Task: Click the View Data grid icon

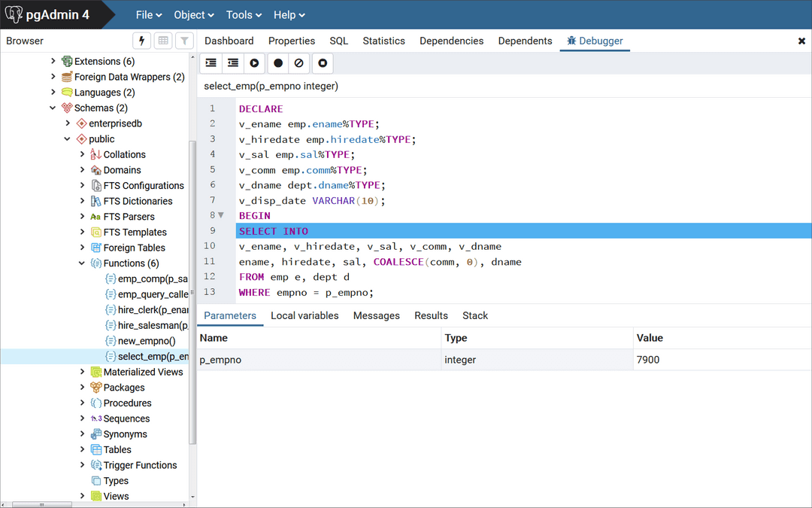Action: [163, 41]
